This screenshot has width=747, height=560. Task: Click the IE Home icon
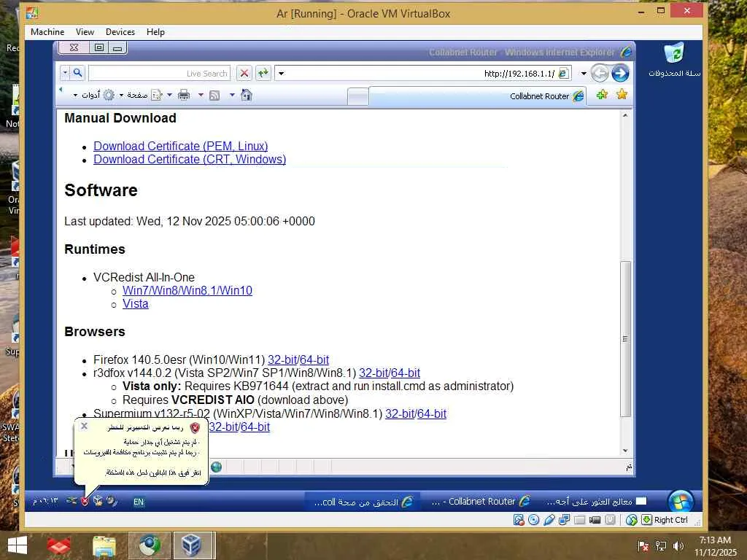click(247, 96)
